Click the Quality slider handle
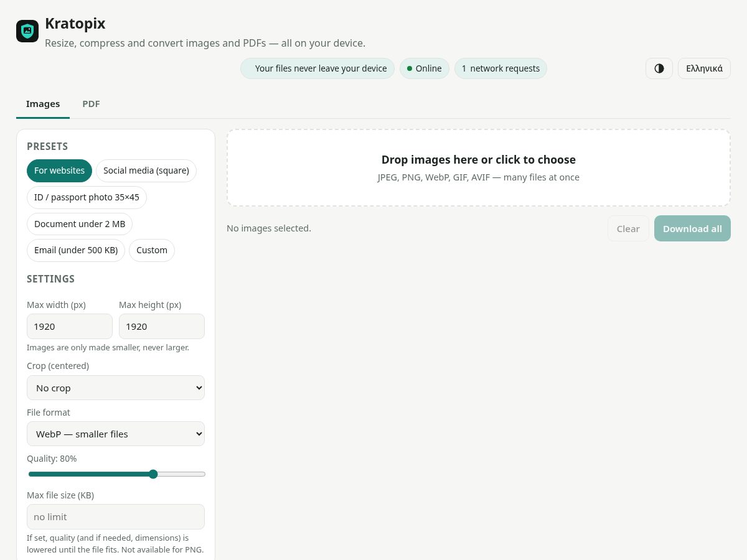The height and width of the screenshot is (560, 747). [153, 474]
